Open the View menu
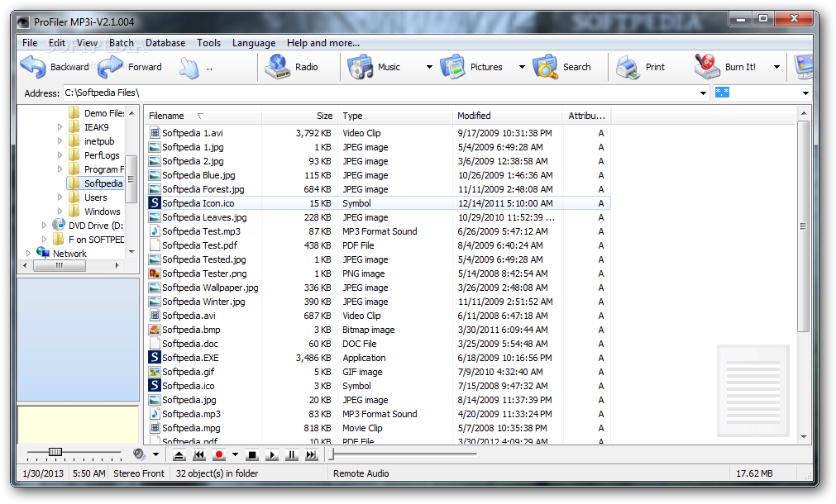The image size is (836, 504). pyautogui.click(x=87, y=43)
